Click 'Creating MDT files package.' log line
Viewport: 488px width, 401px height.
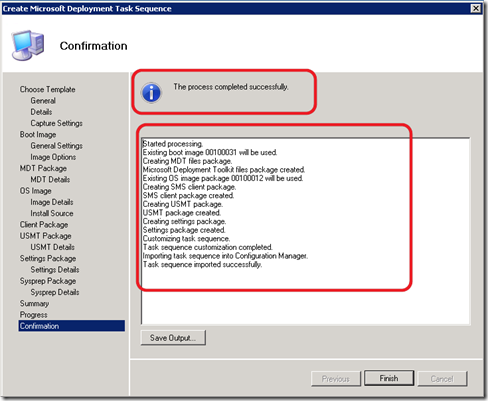coord(187,161)
